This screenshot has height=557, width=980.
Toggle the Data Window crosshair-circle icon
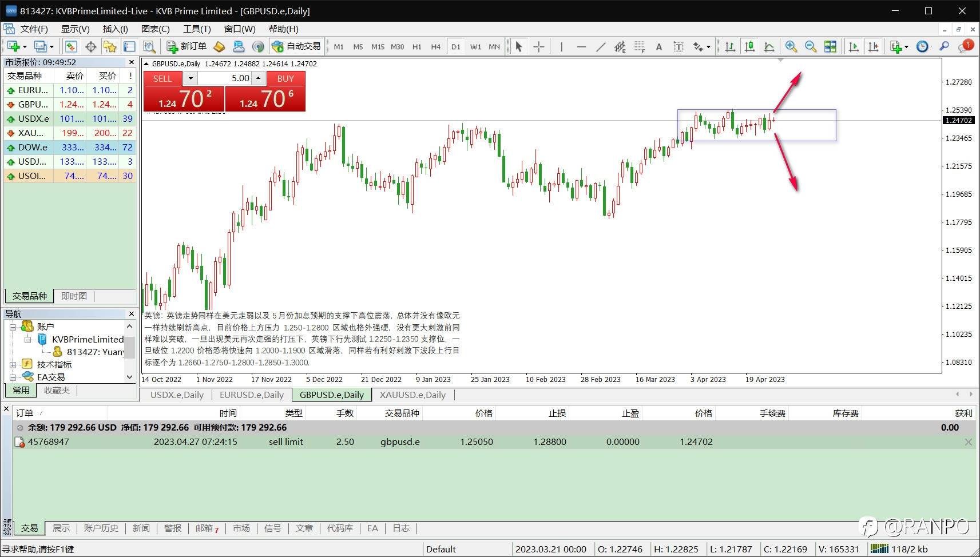pos(90,46)
